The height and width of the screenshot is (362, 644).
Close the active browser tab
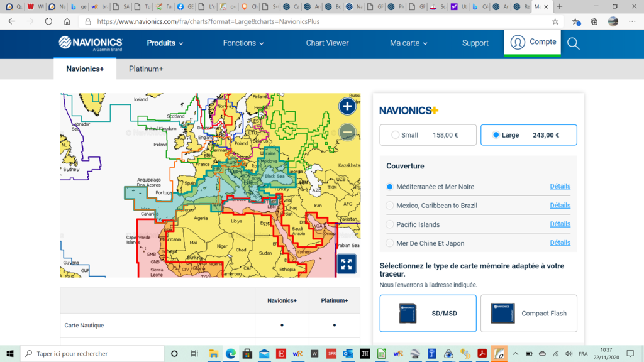click(547, 6)
